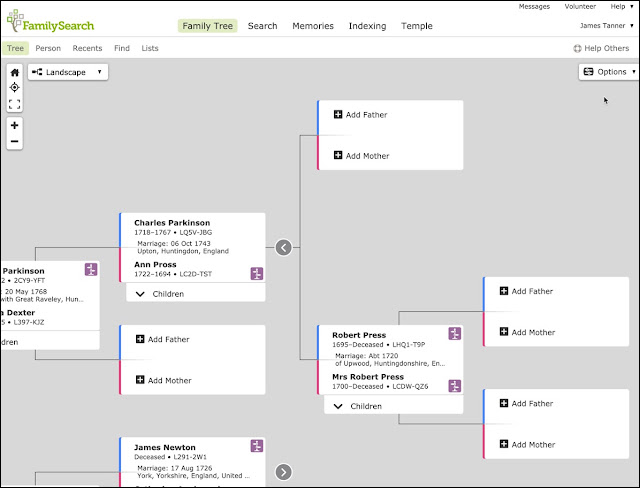Select the Tree sub-tab
Image resolution: width=640 pixels, height=488 pixels.
pyautogui.click(x=16, y=48)
